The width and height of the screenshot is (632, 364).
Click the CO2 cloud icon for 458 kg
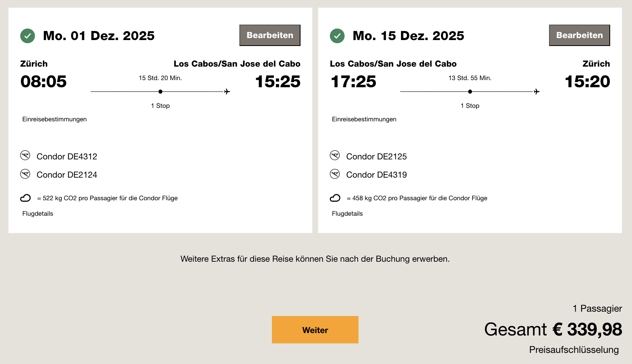click(x=335, y=198)
